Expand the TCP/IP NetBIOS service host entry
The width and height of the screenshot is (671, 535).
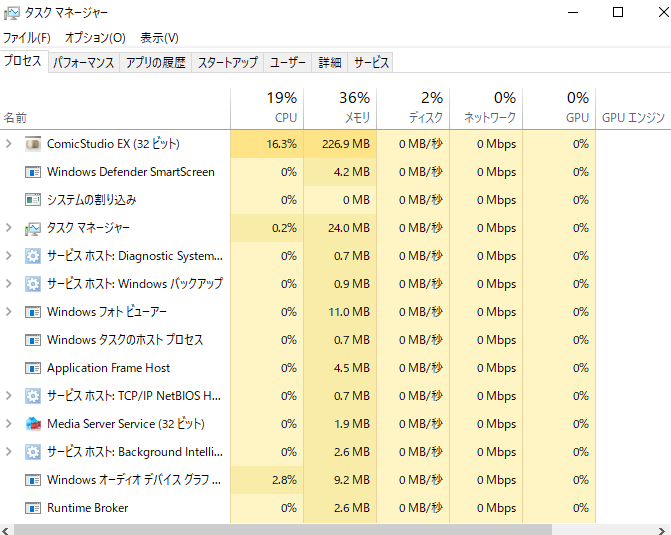pos(9,396)
